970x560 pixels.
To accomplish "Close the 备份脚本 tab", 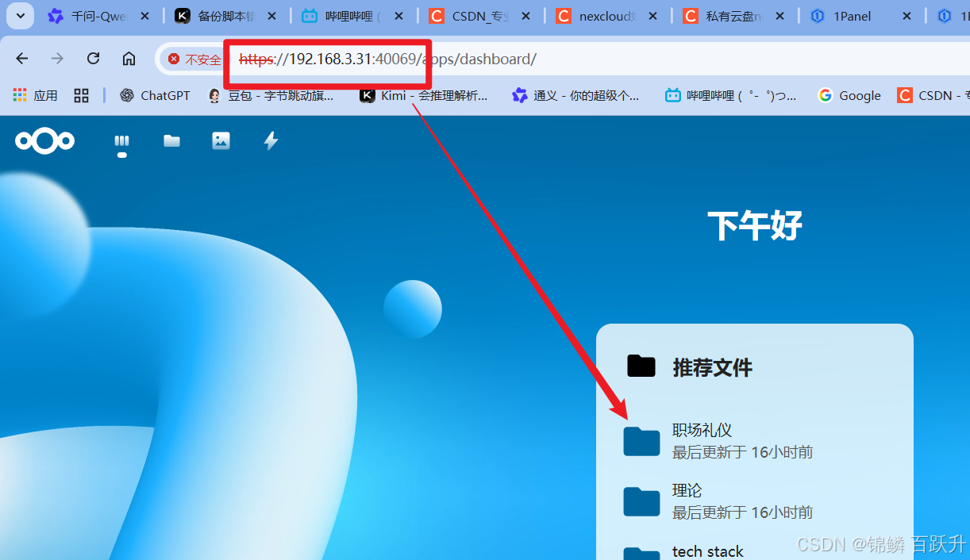I will (x=272, y=16).
